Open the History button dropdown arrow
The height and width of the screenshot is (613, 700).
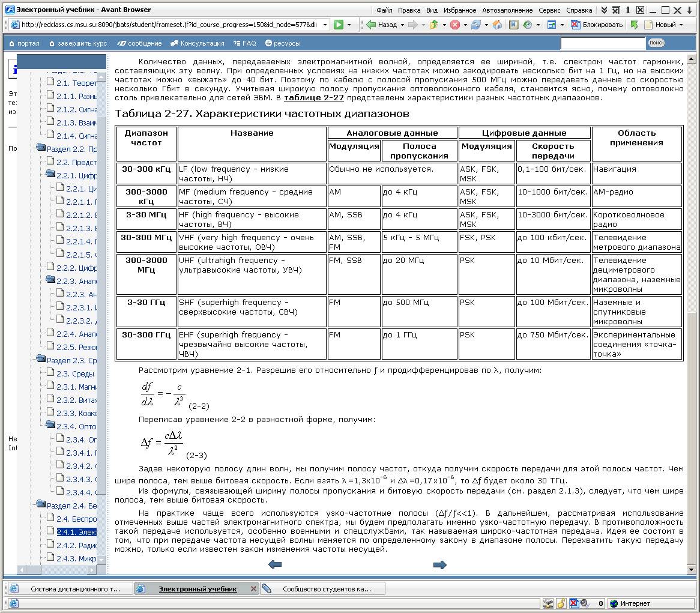coord(538,25)
